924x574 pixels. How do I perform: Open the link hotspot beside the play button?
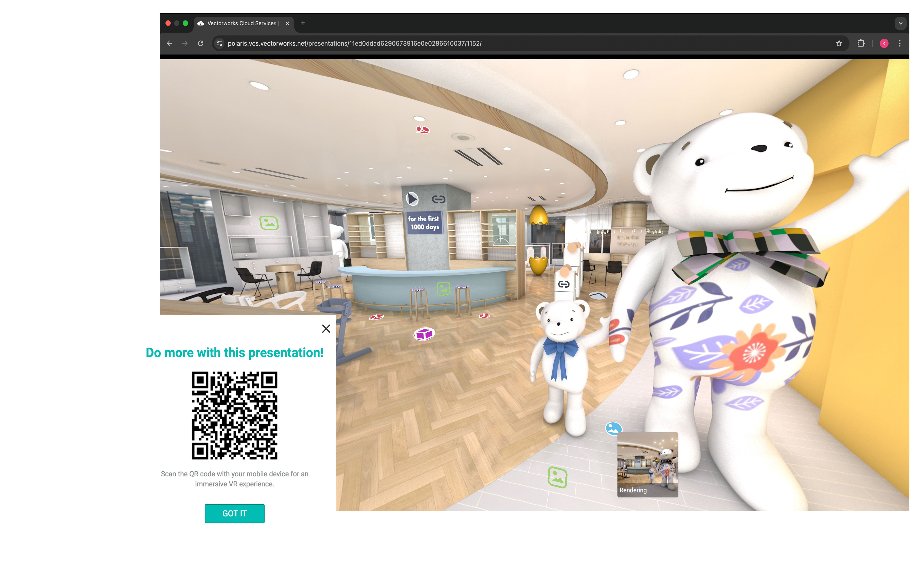438,199
